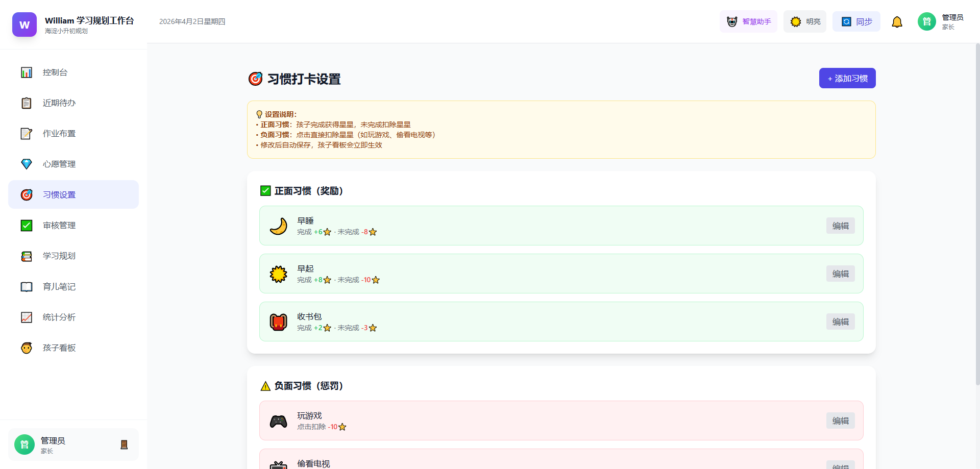打开控制台面板图标
Image resolution: width=980 pixels, height=469 pixels.
pyautogui.click(x=26, y=72)
